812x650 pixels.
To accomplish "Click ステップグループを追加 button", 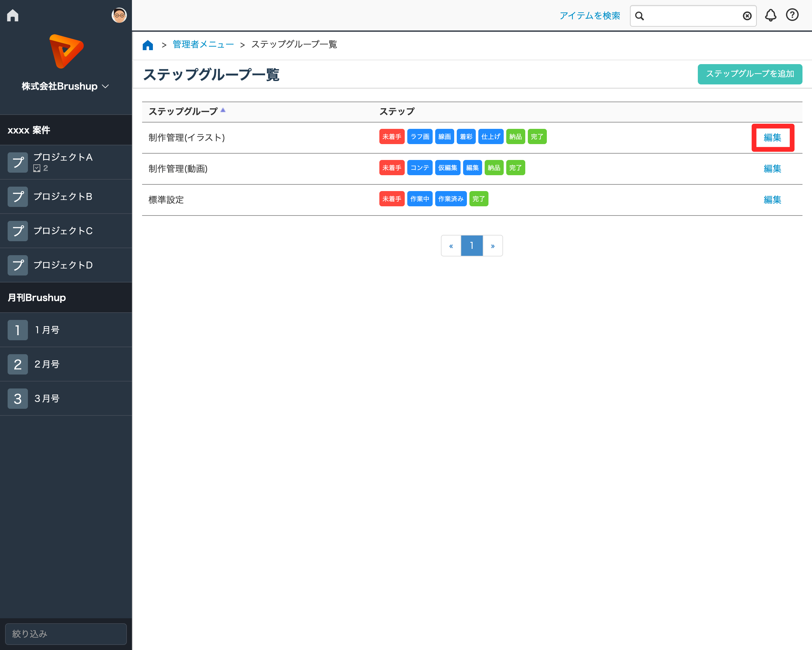I will [x=750, y=74].
